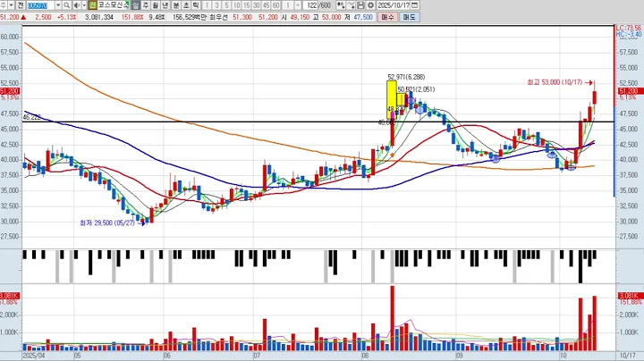Viewport: 644px width, 361px height.
Task: Expand the stock code history dropdown
Action: (x=58, y=5)
